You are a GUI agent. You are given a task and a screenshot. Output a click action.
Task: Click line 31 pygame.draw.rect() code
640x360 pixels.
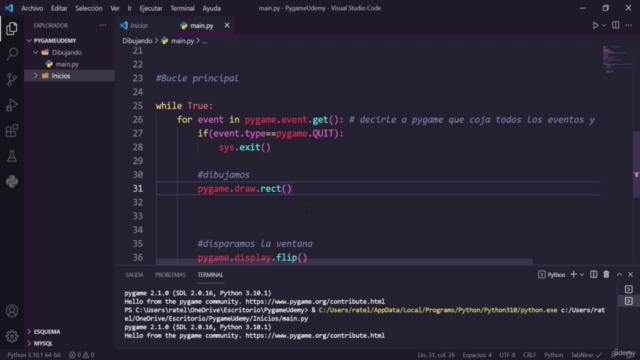pos(244,189)
